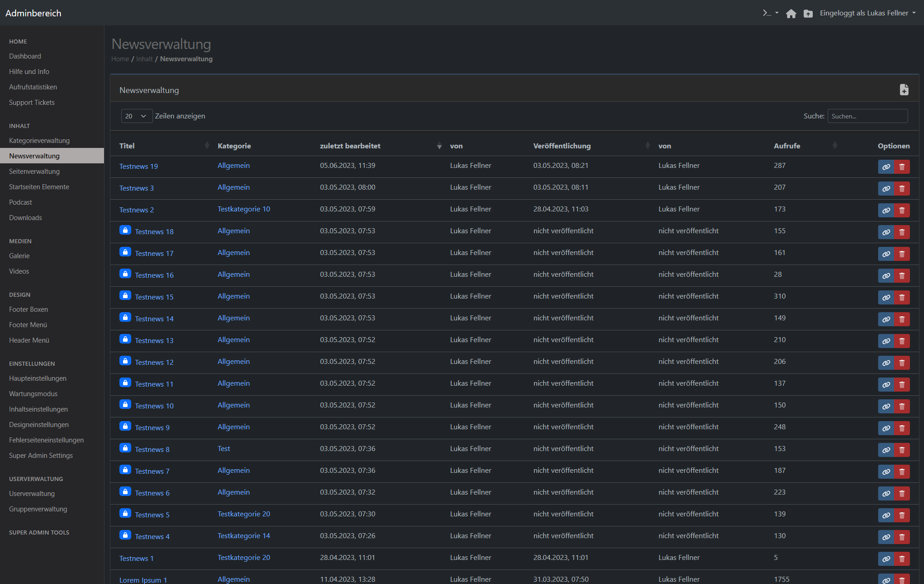Click link icon for Testnews 12

pos(886,363)
